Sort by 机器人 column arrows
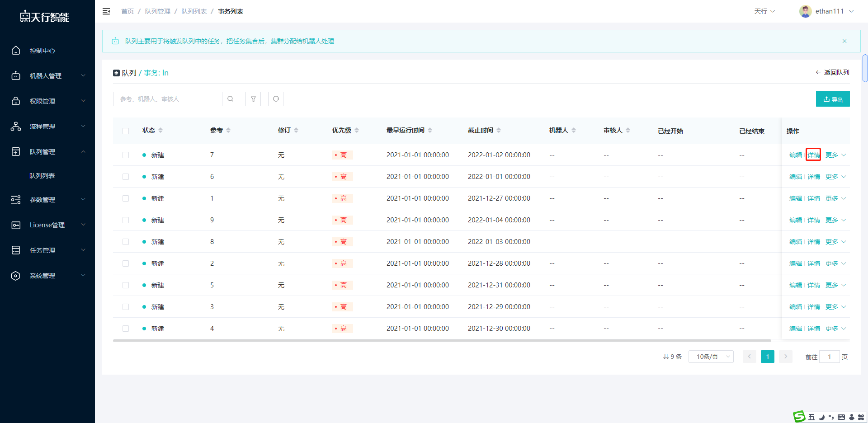868x423 pixels. (574, 131)
